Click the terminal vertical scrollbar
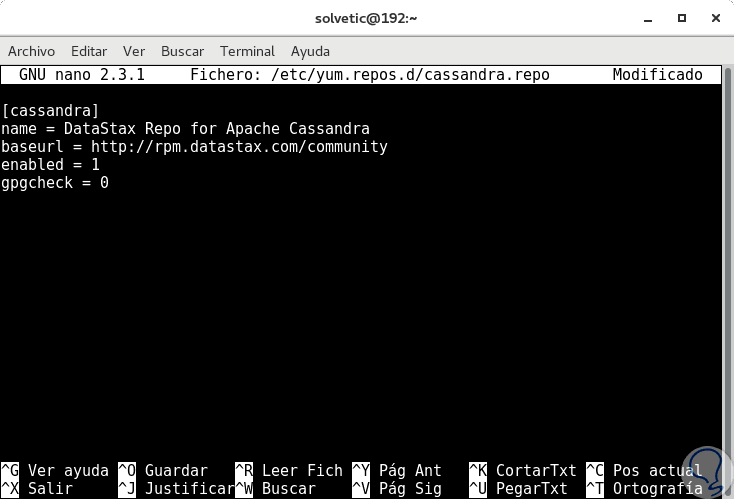This screenshot has height=499, width=734. click(x=728, y=281)
